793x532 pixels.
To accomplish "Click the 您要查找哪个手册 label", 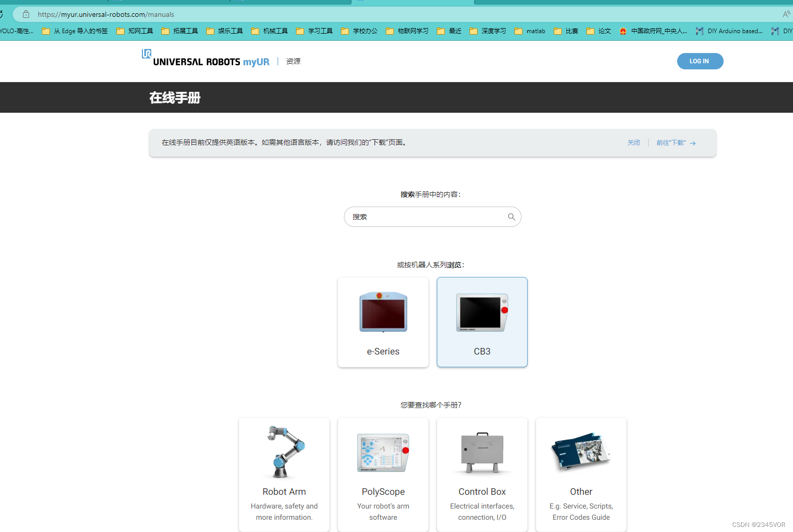I will pyautogui.click(x=431, y=405).
